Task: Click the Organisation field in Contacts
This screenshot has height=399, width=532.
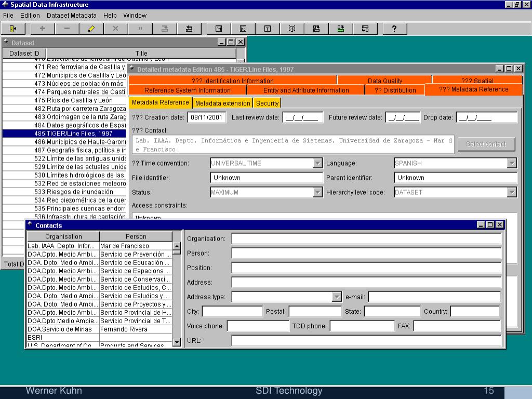Action: point(366,238)
